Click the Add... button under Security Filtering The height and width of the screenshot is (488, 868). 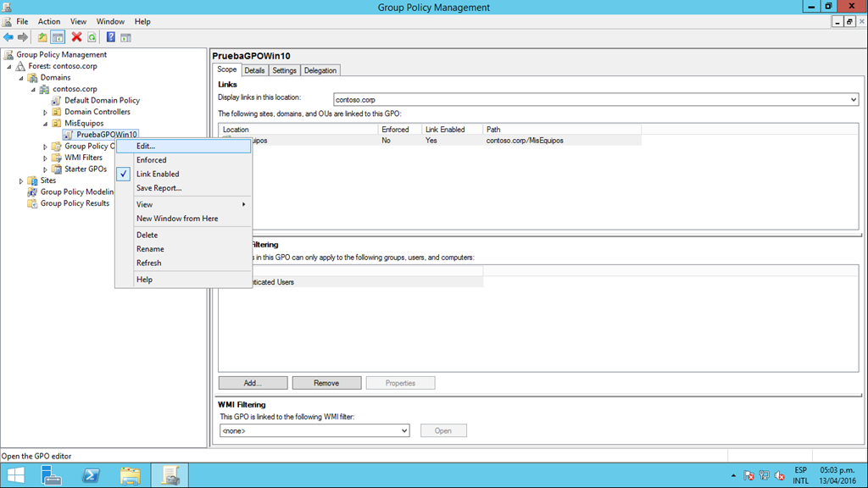click(253, 383)
